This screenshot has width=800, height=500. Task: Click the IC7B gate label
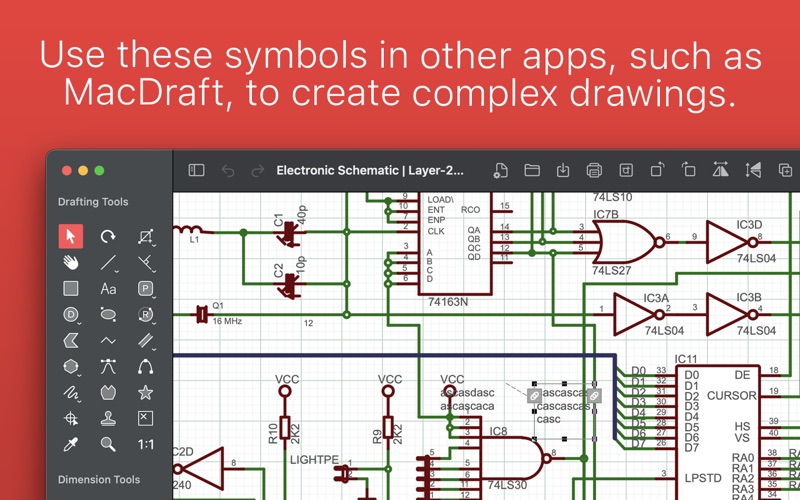tap(606, 214)
